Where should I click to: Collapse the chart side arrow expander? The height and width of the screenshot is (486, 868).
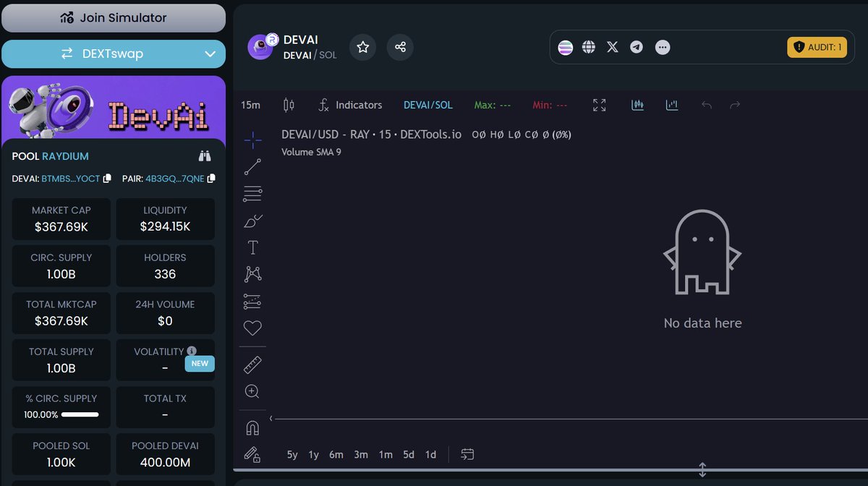click(271, 419)
